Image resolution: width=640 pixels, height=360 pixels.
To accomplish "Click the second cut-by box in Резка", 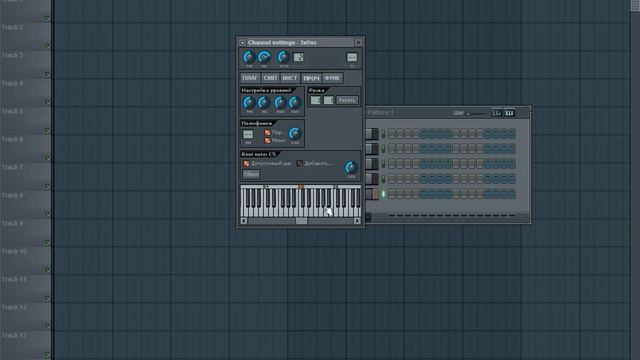I will pos(328,100).
